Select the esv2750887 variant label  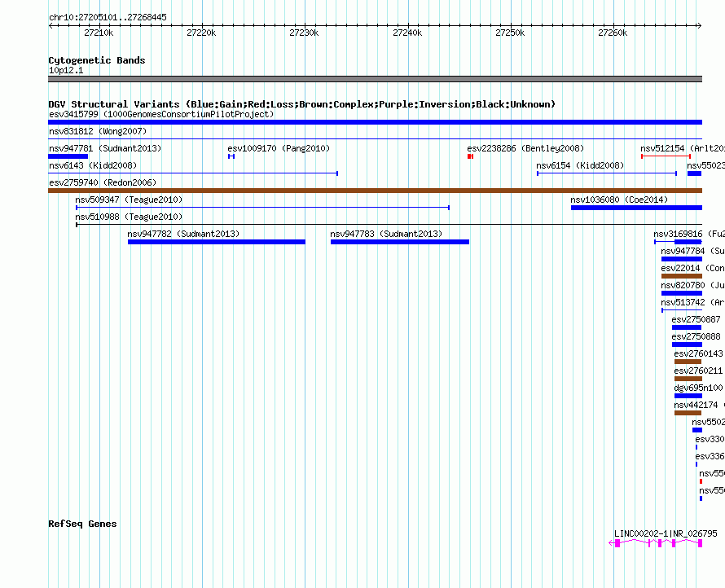(x=696, y=319)
